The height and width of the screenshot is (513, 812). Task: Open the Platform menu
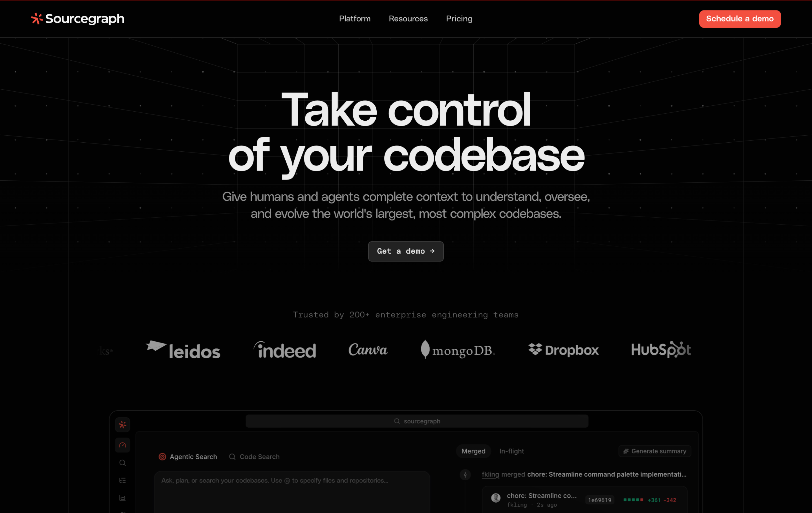(x=354, y=19)
